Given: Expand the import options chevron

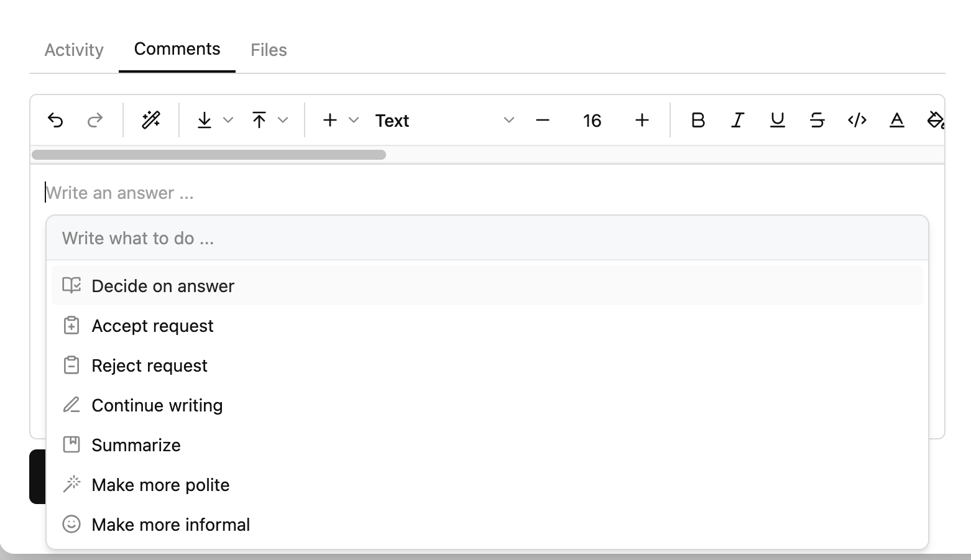Looking at the screenshot, I should (x=228, y=120).
